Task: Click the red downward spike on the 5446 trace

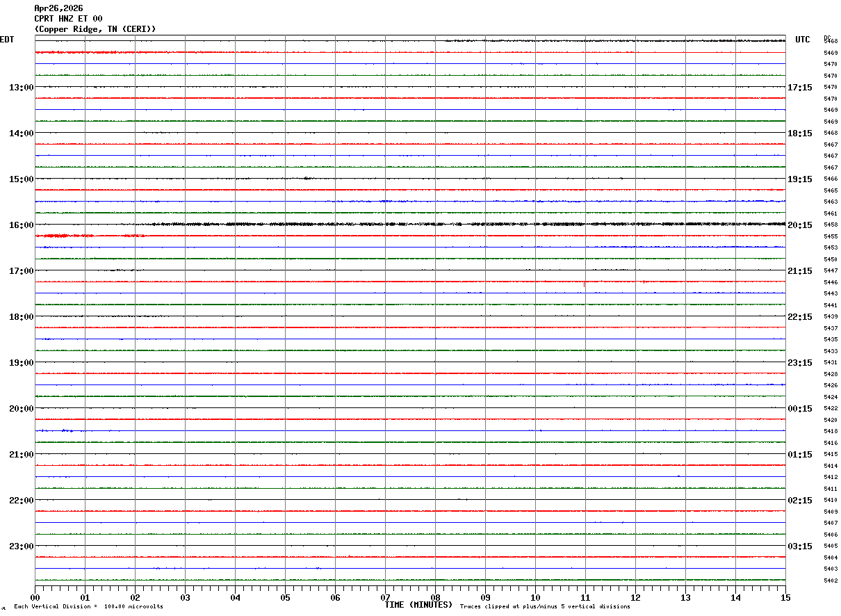Action: [585, 284]
